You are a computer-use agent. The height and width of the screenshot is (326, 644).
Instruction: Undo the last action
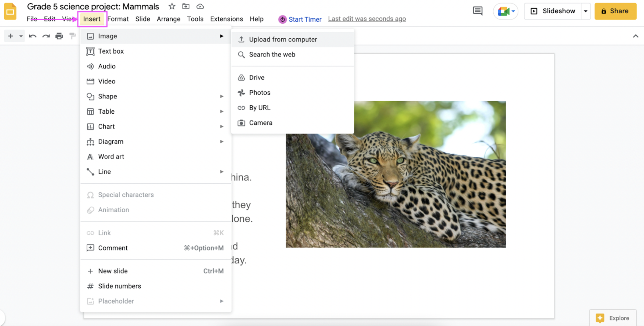pos(33,36)
